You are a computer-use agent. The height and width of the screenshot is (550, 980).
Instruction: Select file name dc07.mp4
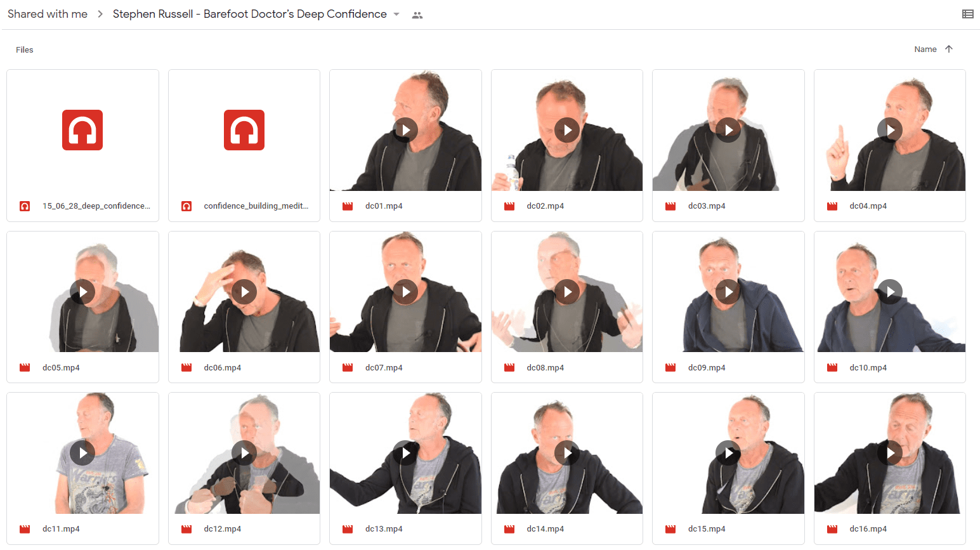pos(384,367)
